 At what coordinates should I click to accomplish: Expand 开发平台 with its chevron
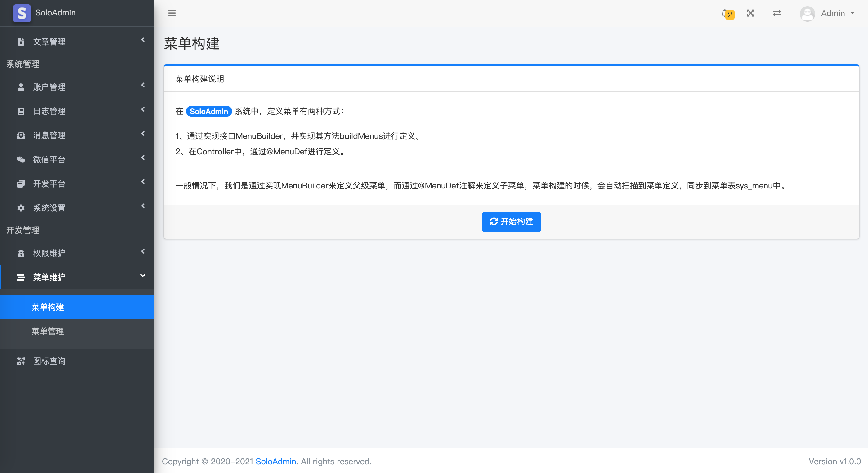tap(143, 182)
